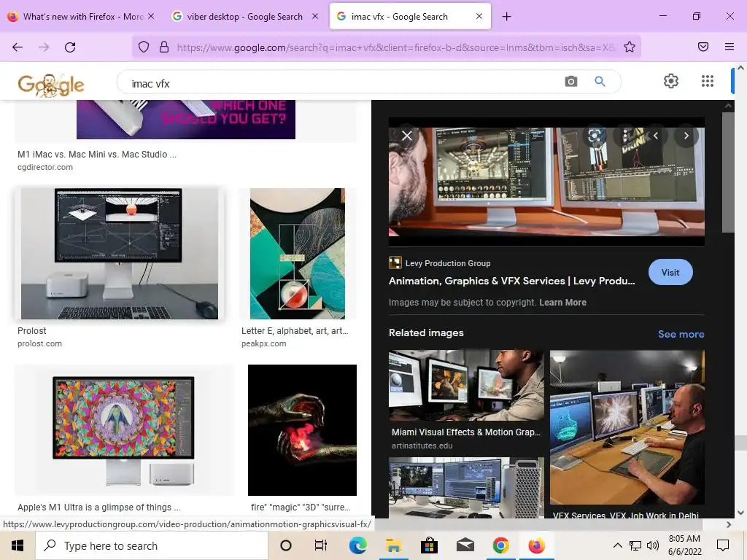Viewport: 747px width, 560px height.
Task: Show next image in preview
Action: pos(686,136)
